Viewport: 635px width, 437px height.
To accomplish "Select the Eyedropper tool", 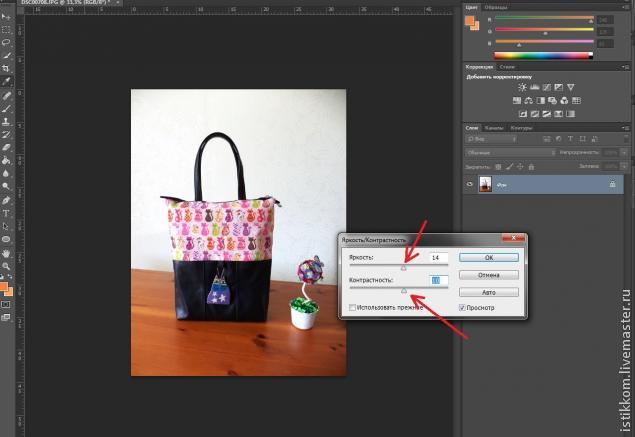I will (x=7, y=81).
